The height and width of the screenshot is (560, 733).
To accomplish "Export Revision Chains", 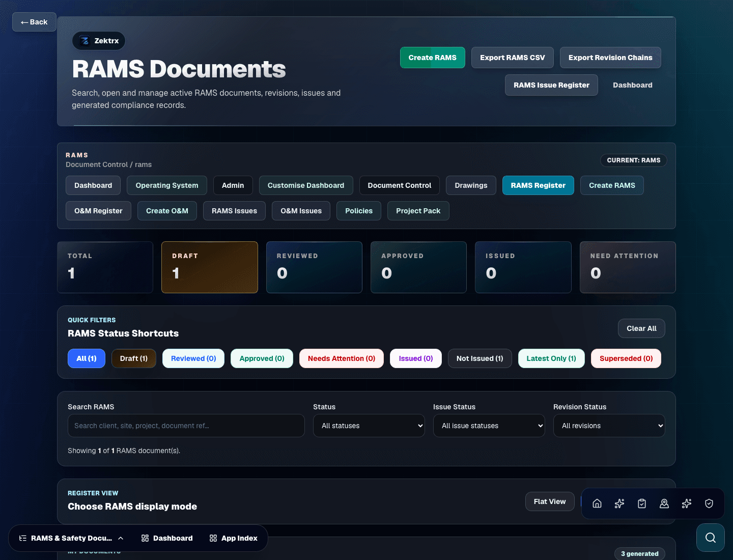I will point(610,58).
